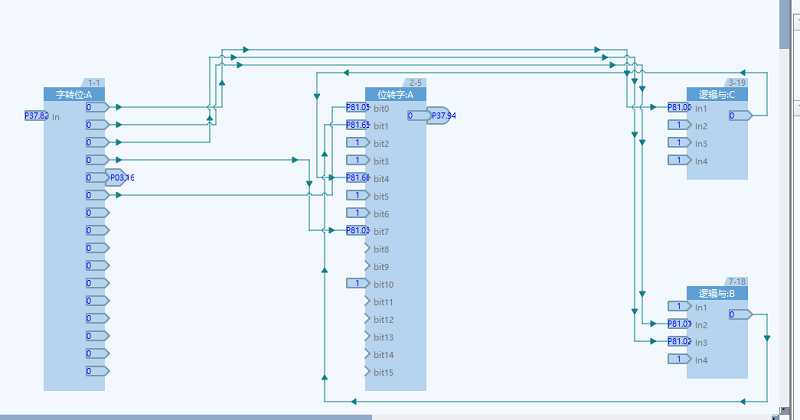
Task: Select the P37.82 In pin tag
Action: pos(36,116)
